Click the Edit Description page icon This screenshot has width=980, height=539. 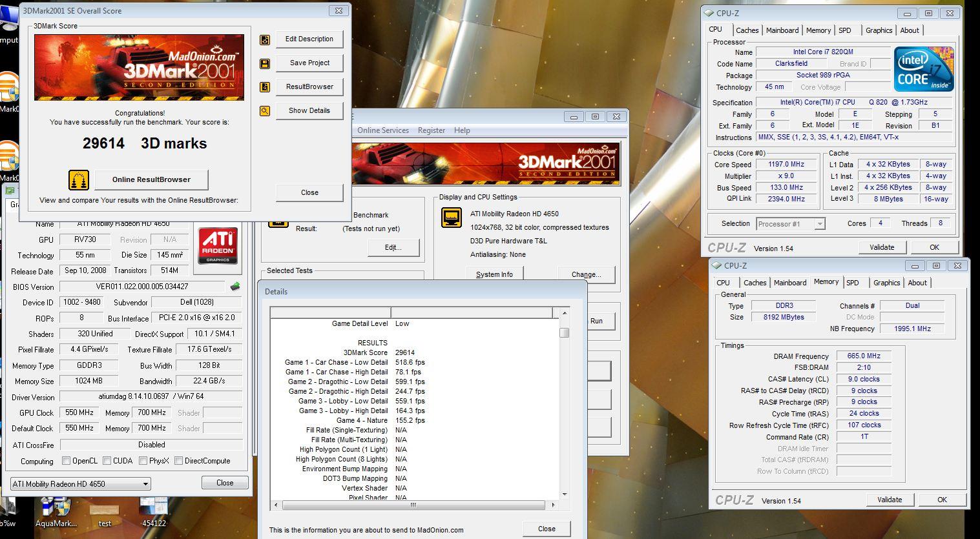click(x=265, y=39)
